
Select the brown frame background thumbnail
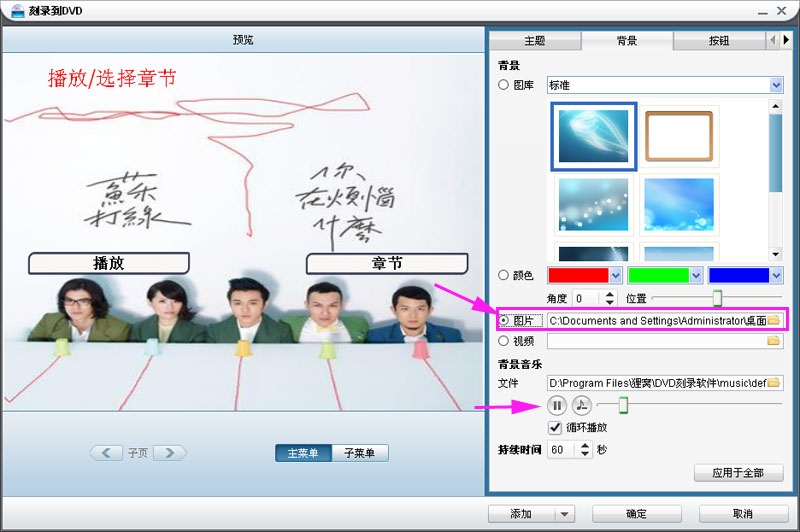pos(679,136)
